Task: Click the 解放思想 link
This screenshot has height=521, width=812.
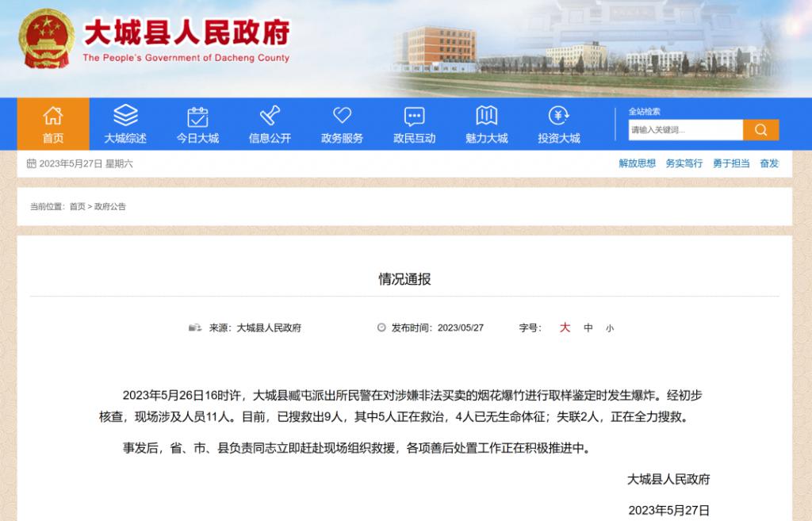Action: pos(637,163)
